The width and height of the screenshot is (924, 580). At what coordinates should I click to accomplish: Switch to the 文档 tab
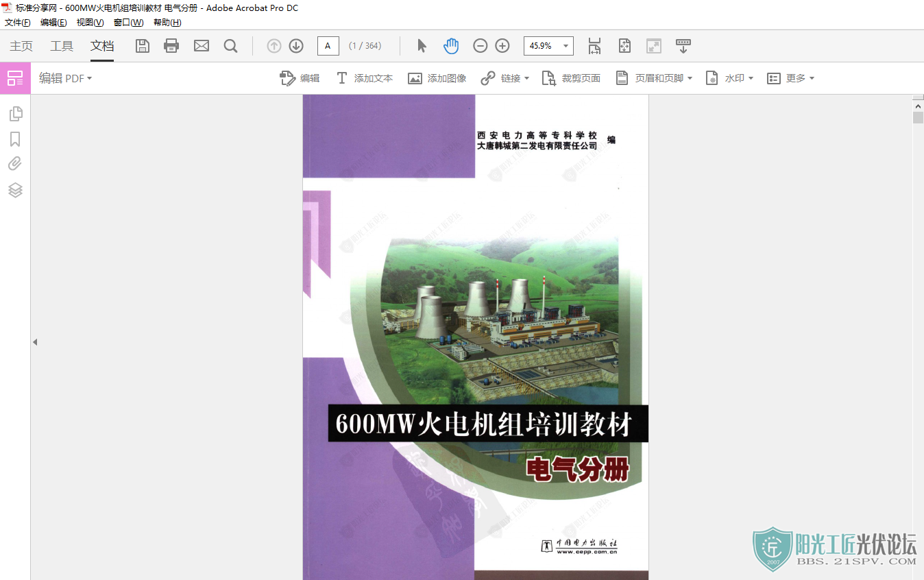coord(102,46)
